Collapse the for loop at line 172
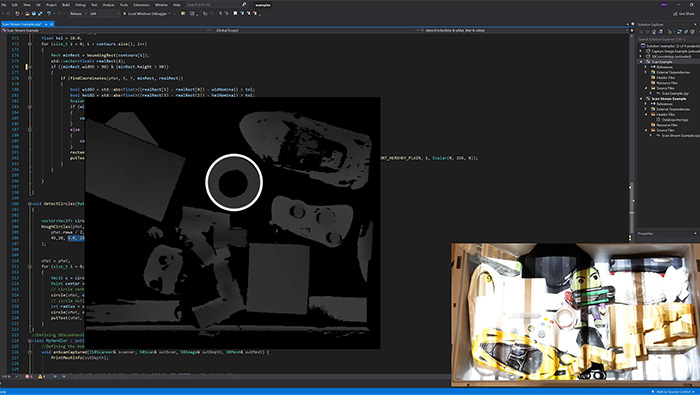 [x=29, y=44]
